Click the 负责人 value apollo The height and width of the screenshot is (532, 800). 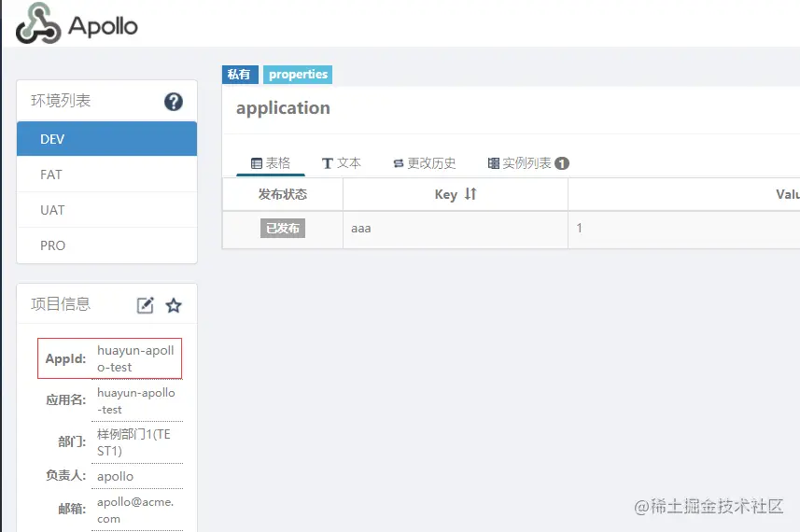(x=116, y=476)
